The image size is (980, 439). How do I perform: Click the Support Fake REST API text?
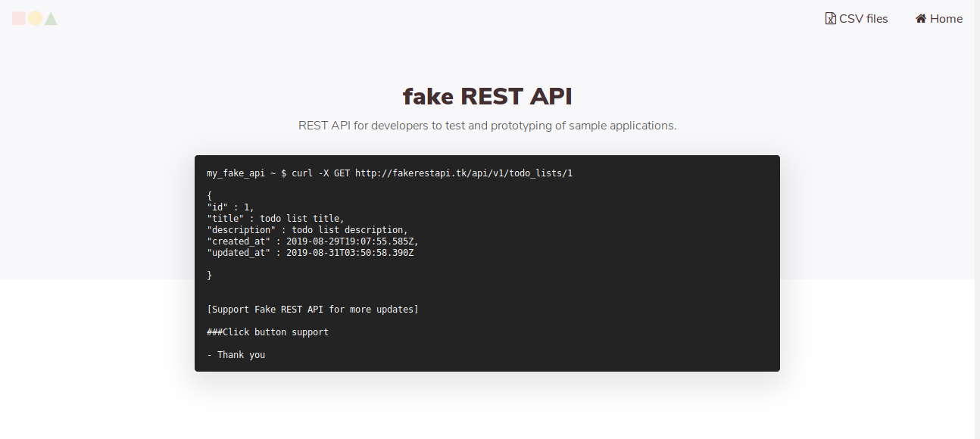tap(314, 309)
